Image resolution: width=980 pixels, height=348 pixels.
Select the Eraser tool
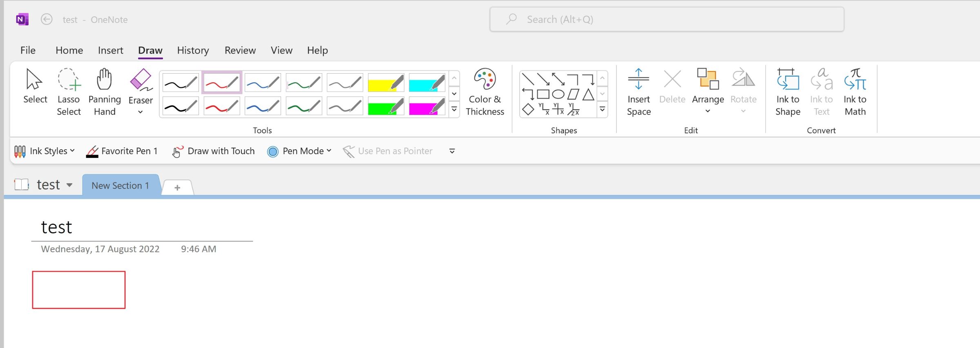pyautogui.click(x=141, y=86)
